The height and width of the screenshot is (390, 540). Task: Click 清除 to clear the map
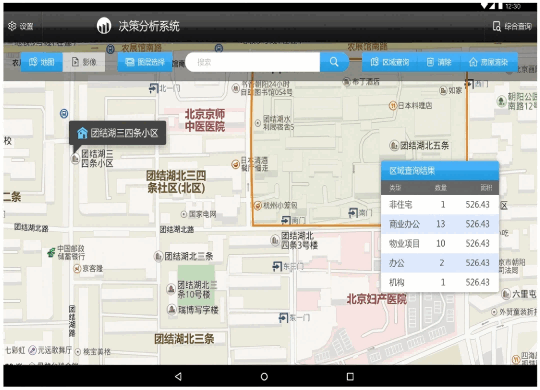pos(439,62)
